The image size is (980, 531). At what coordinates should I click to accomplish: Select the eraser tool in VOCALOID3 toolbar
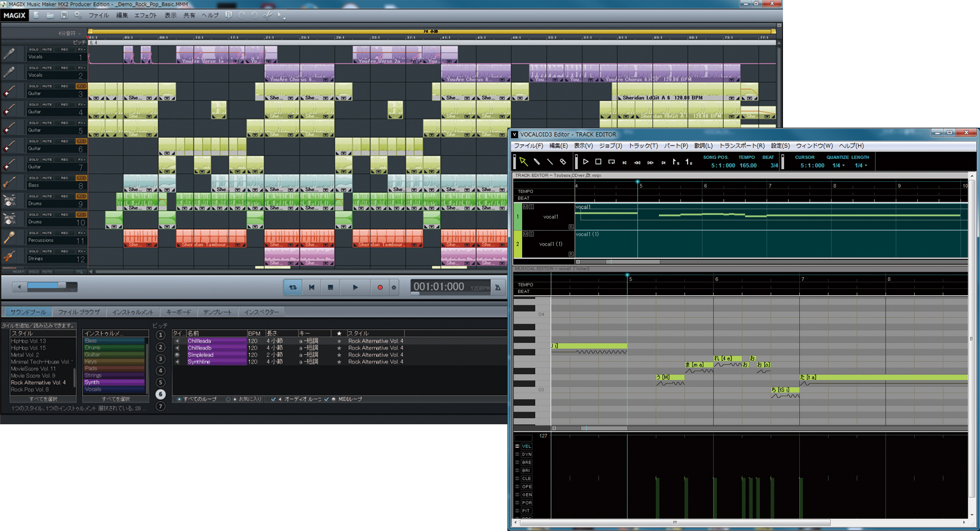point(563,162)
